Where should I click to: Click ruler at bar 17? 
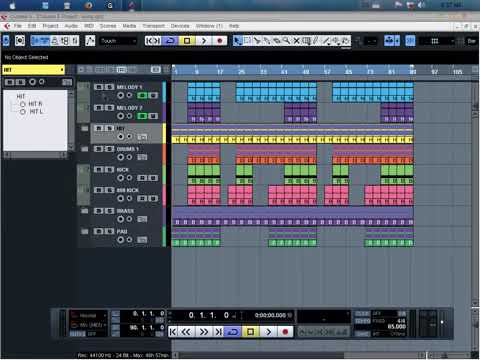coord(220,71)
